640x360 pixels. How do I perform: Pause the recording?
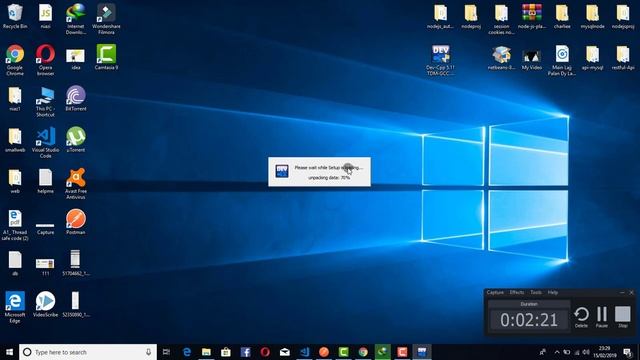click(602, 317)
